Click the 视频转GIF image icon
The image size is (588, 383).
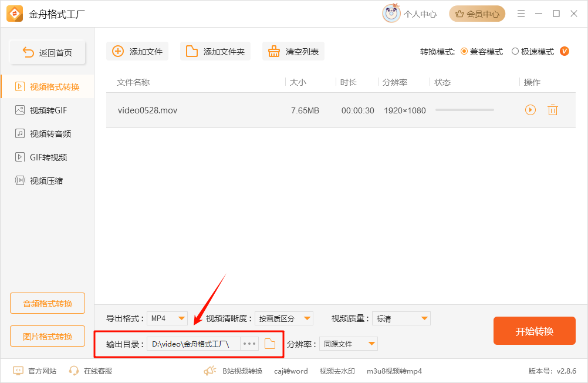pos(20,110)
